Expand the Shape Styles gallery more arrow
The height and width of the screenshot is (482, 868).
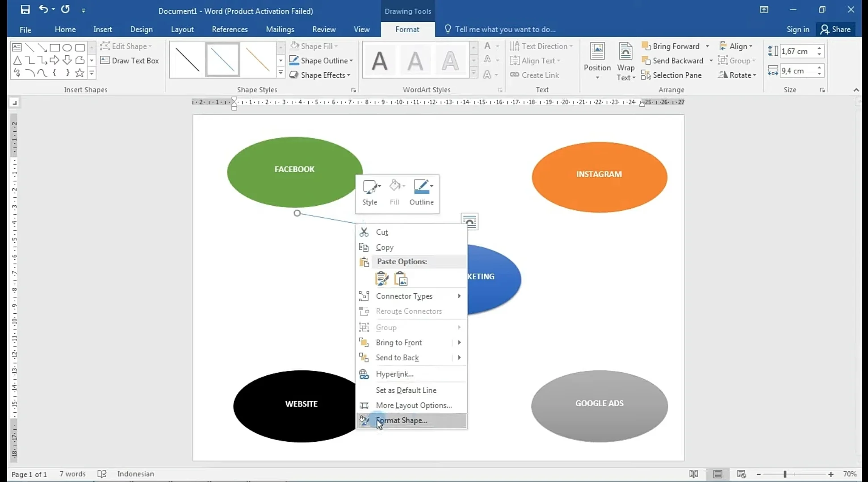(281, 72)
